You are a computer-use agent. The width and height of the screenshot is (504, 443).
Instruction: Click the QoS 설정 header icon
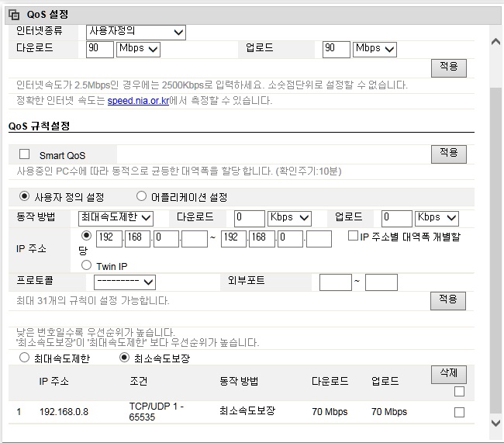[14, 15]
